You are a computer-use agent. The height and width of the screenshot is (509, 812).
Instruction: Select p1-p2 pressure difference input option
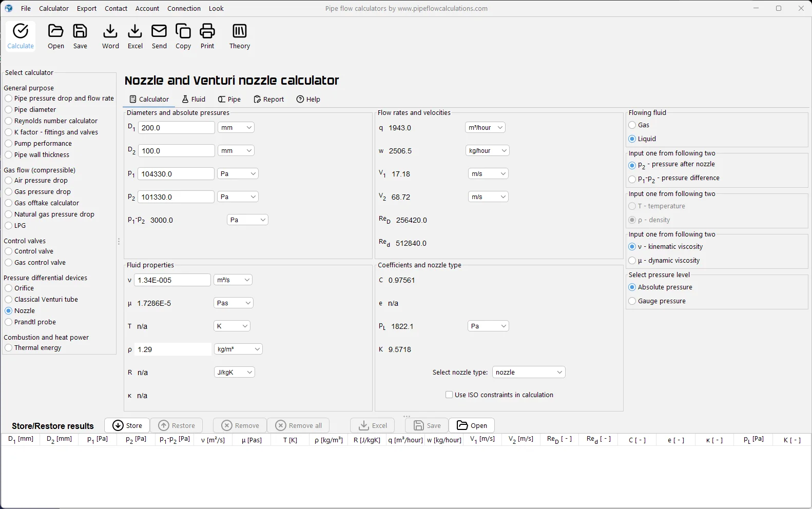coord(674,179)
